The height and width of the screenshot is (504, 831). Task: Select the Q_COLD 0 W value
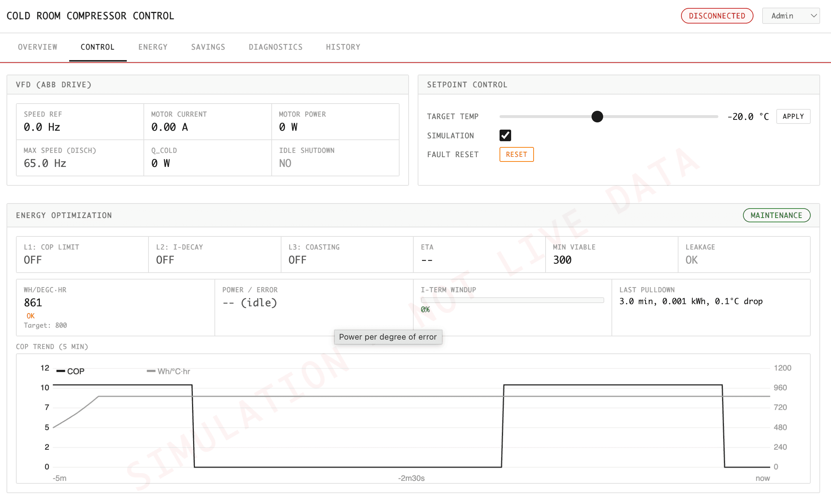pos(160,163)
